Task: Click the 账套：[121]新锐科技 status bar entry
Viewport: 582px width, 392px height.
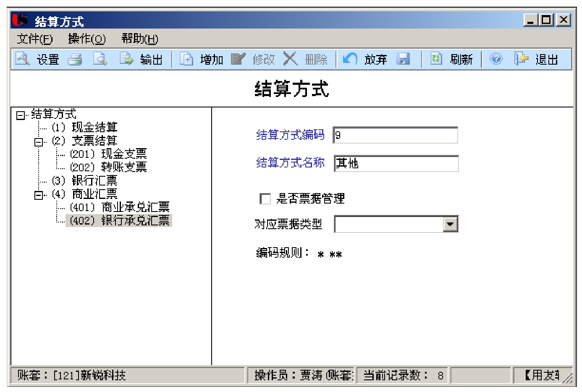Action: [127, 375]
